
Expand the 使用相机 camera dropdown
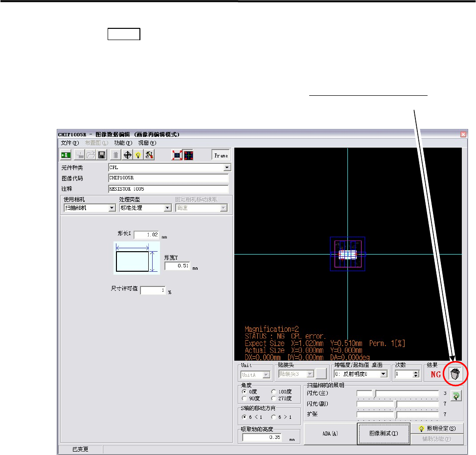point(112,208)
